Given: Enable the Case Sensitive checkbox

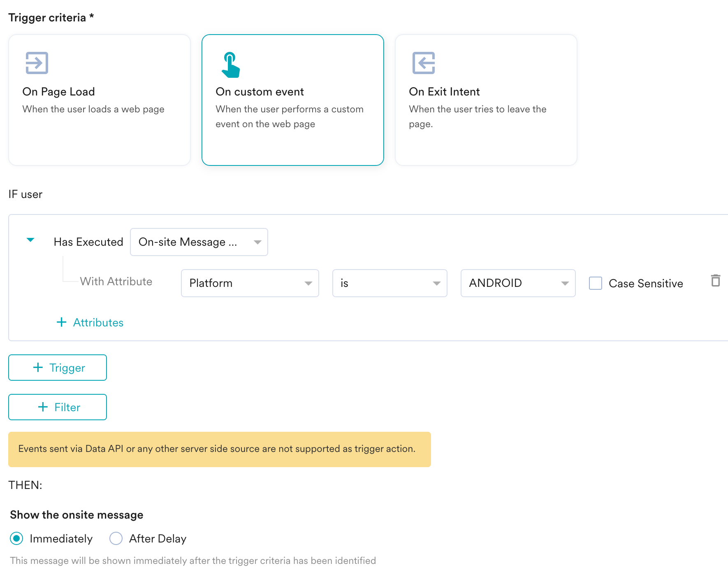Looking at the screenshot, I should coord(596,283).
